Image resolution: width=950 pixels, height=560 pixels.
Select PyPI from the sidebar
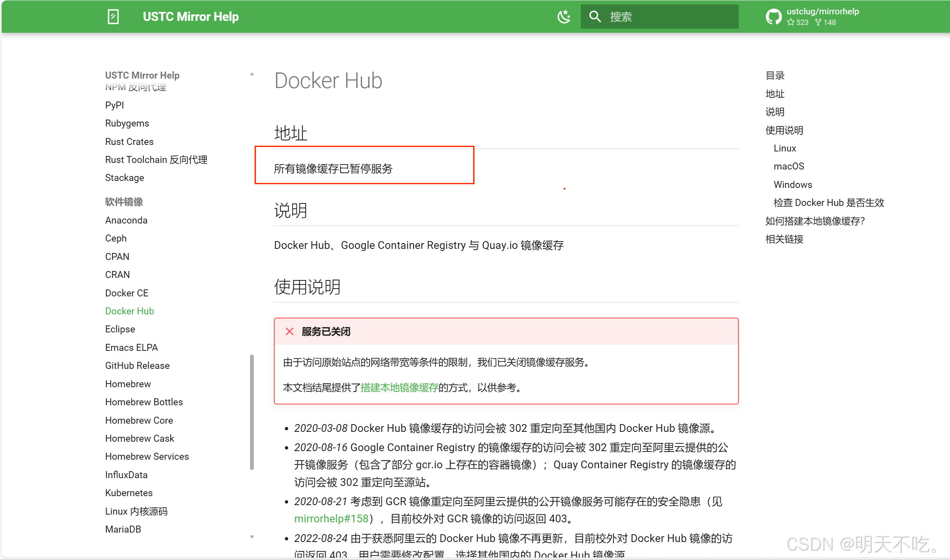(x=114, y=105)
